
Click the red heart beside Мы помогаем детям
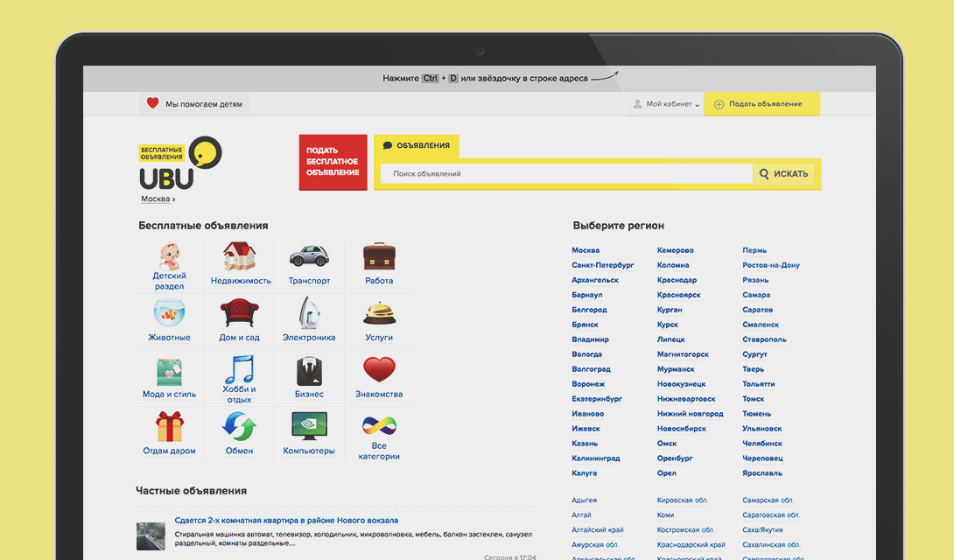tap(152, 103)
